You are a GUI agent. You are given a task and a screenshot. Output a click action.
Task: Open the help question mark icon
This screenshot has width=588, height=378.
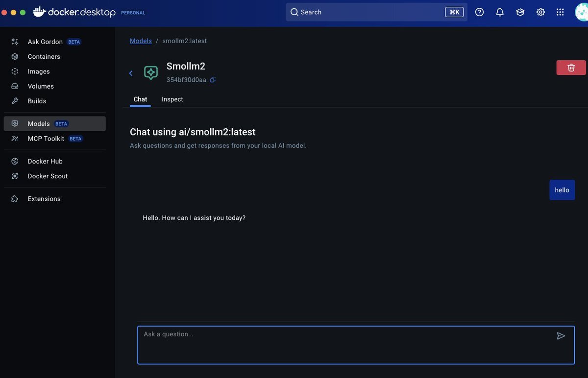480,12
